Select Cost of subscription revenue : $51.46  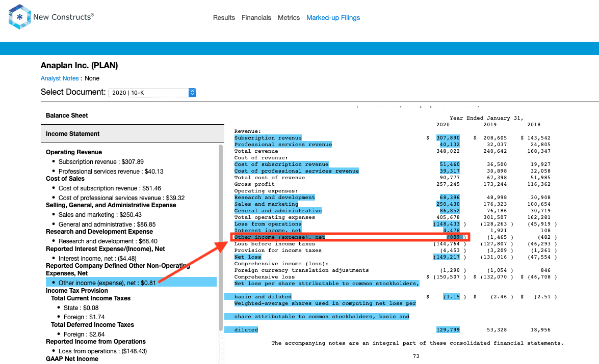tap(110, 188)
